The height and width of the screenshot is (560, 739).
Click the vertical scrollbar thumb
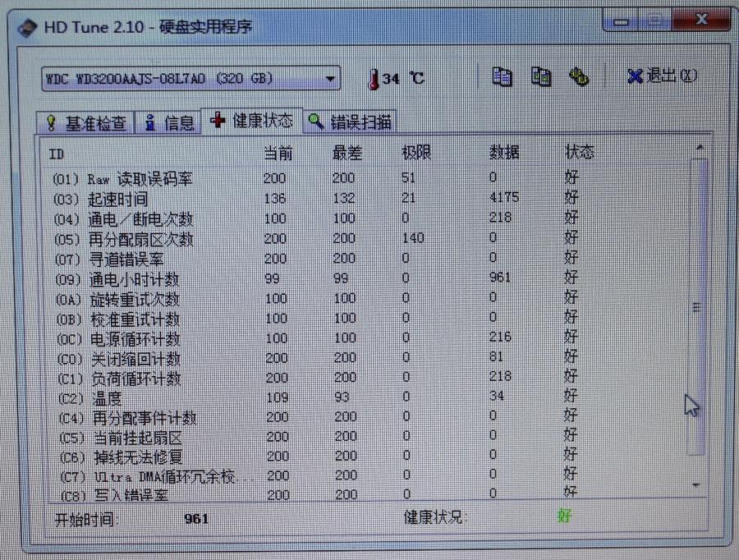[697, 307]
